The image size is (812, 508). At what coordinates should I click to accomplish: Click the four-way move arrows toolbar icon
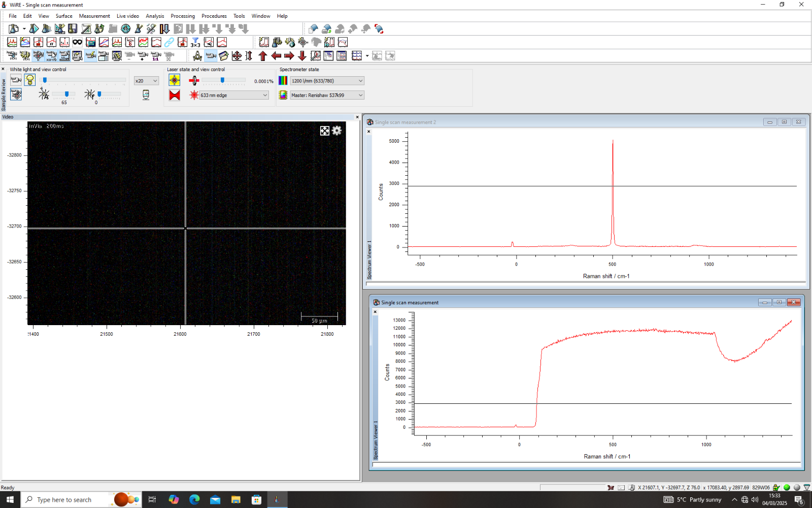tap(236, 56)
